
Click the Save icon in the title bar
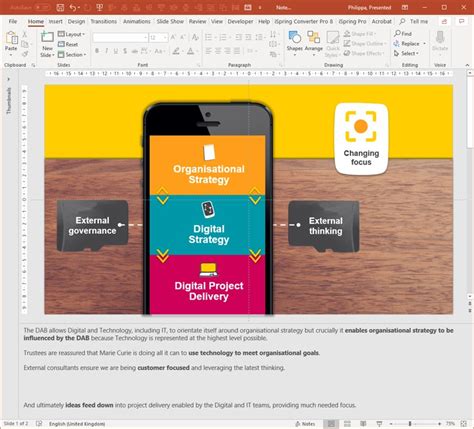coord(60,7)
